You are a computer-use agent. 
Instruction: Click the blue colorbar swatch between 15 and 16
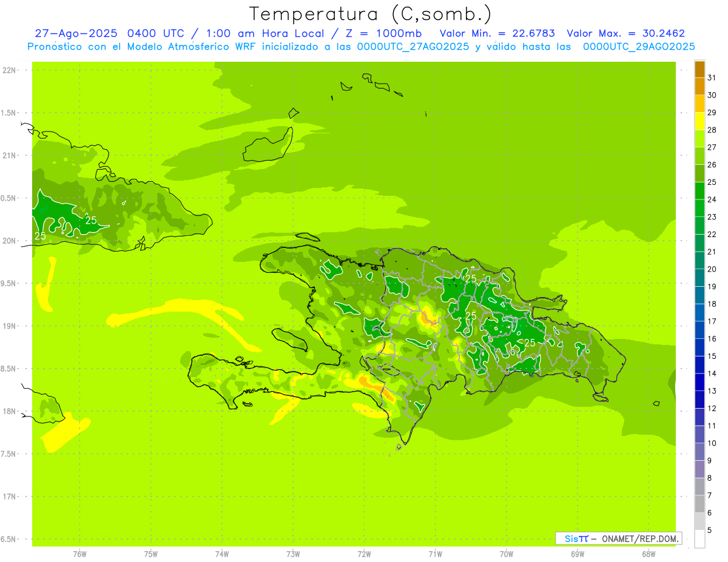point(699,347)
